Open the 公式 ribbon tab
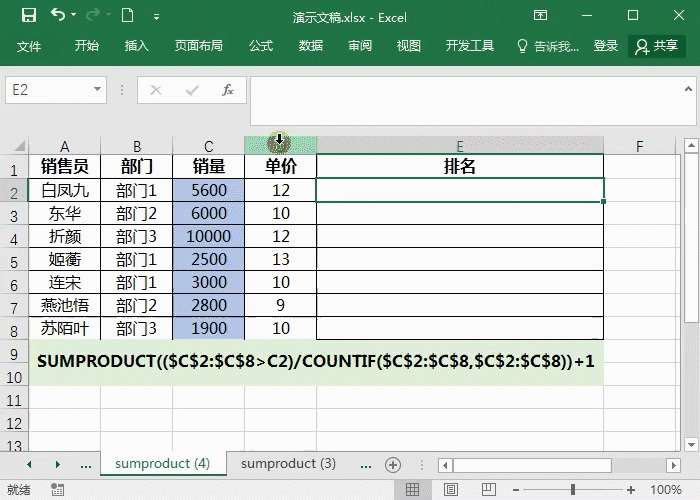This screenshot has width=700, height=500. pos(261,46)
